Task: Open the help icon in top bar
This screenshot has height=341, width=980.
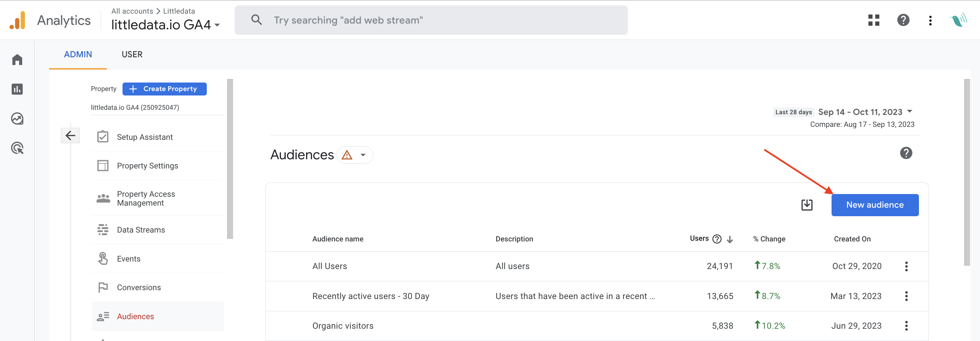Action: [x=903, y=20]
